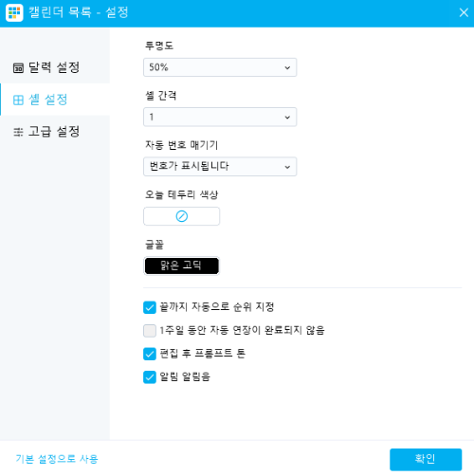Click the 캘린더 목록 - 설정 title
This screenshot has height=476, width=474.
[x=79, y=12]
